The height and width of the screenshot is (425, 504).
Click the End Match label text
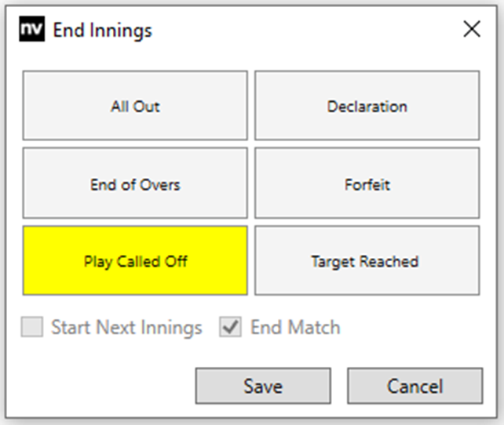point(294,328)
